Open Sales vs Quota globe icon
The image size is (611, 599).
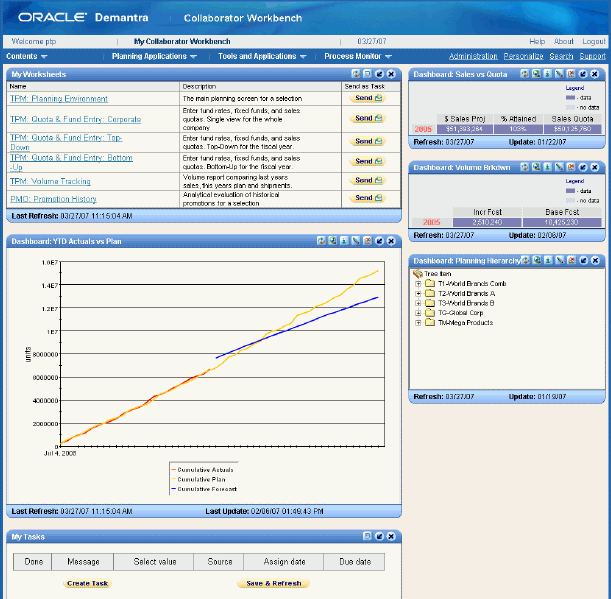pyautogui.click(x=536, y=74)
